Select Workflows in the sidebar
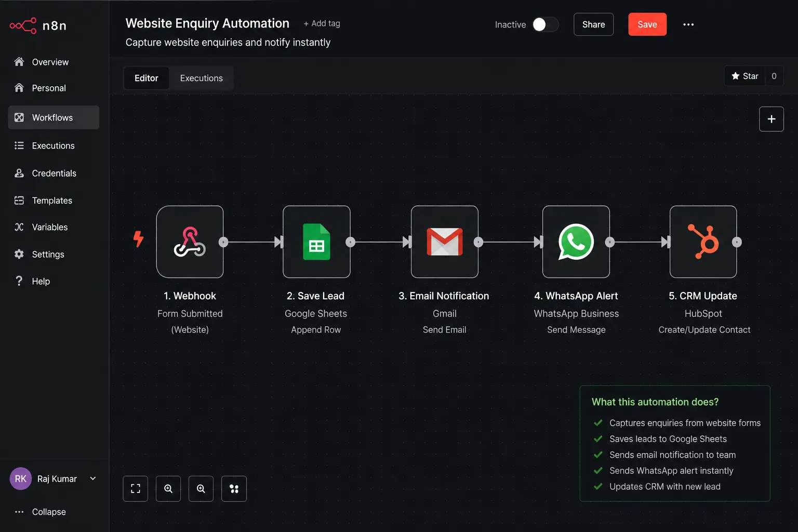This screenshot has height=532, width=798. (x=54, y=117)
